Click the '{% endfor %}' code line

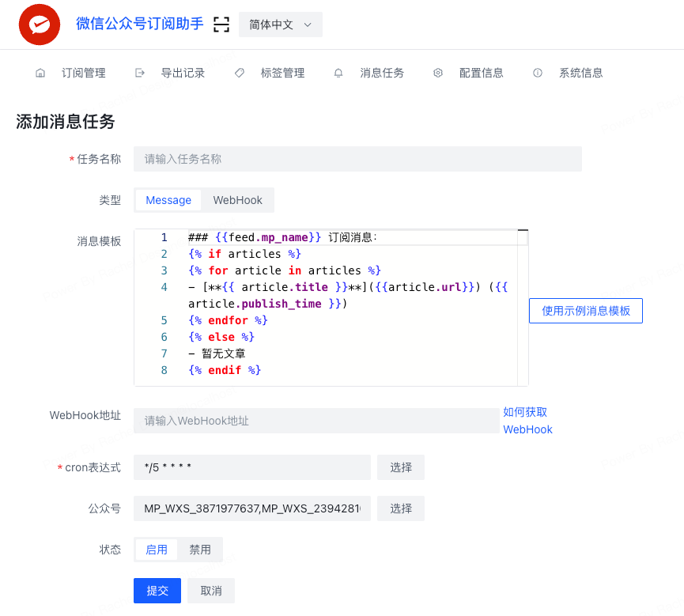coord(228,320)
